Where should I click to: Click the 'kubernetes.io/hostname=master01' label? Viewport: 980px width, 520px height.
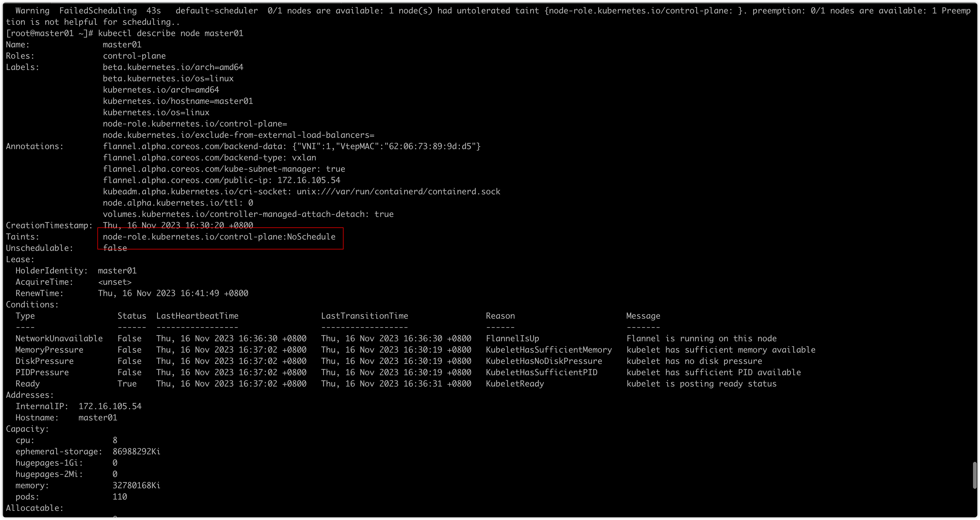point(178,101)
